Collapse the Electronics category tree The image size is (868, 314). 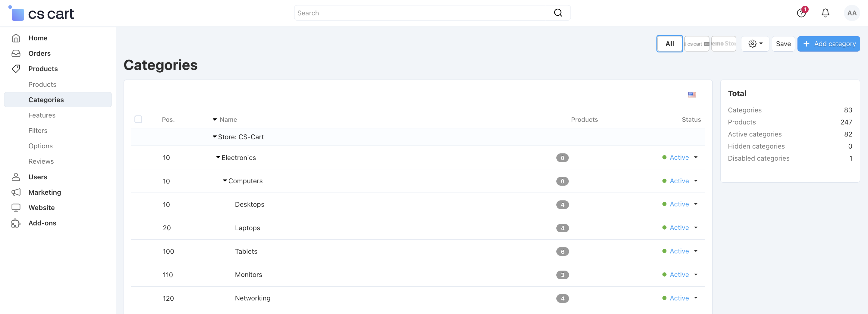tap(218, 157)
